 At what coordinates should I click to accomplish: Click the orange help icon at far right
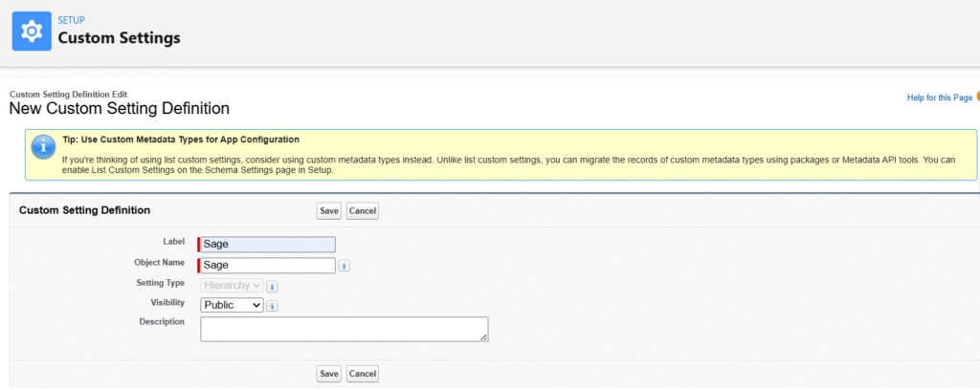[x=976, y=97]
